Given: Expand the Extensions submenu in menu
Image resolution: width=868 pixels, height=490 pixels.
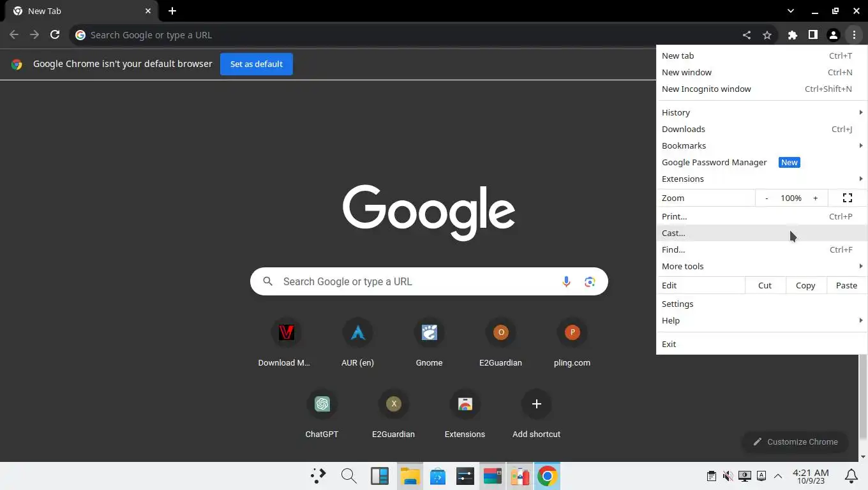Looking at the screenshot, I should 761,179.
